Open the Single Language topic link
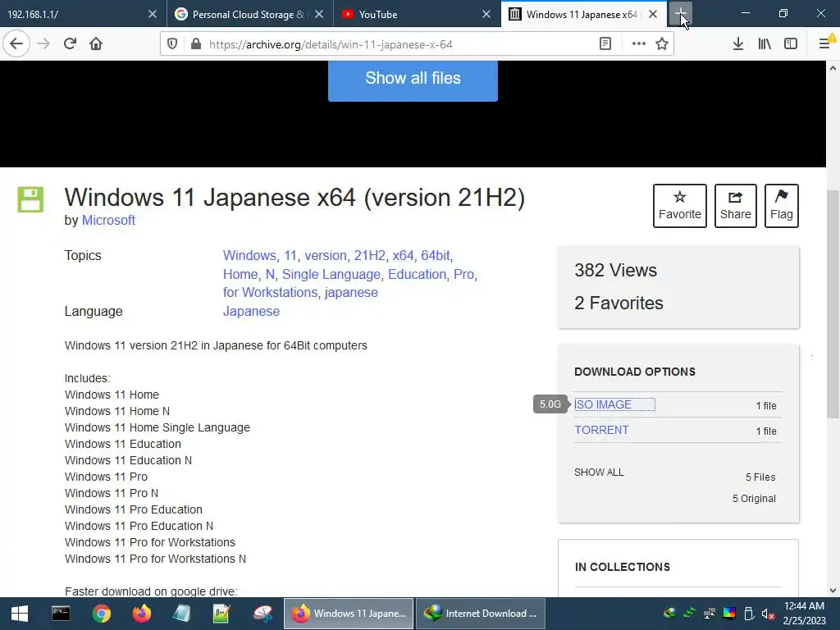 click(331, 274)
